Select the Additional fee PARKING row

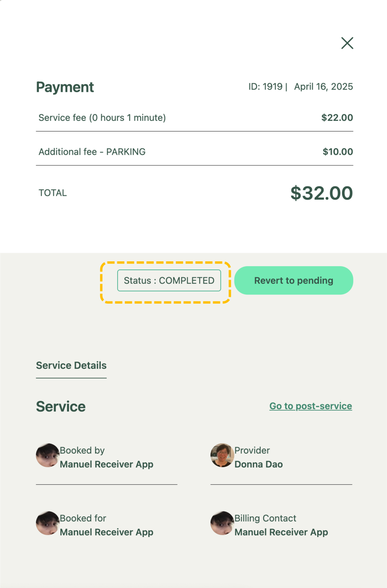coord(92,152)
